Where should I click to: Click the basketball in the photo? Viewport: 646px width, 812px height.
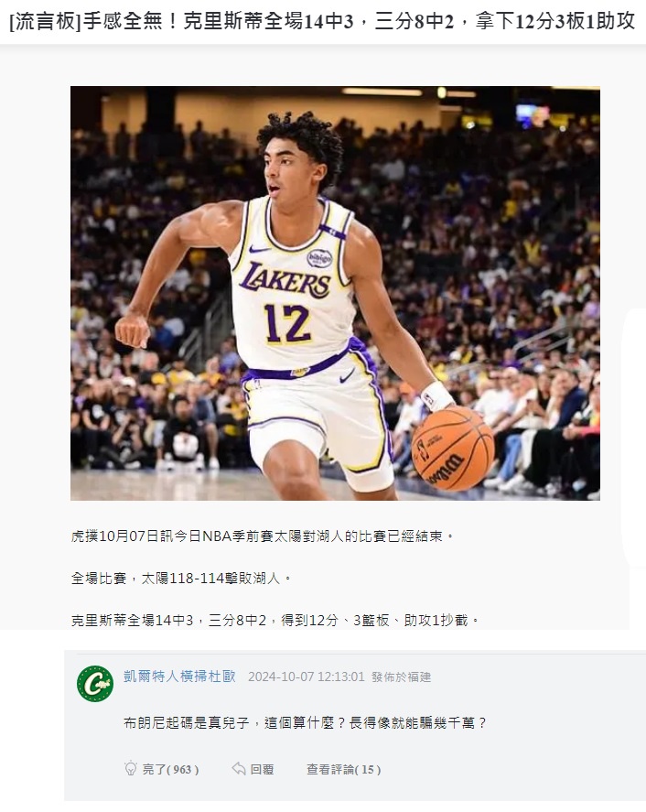click(x=453, y=449)
